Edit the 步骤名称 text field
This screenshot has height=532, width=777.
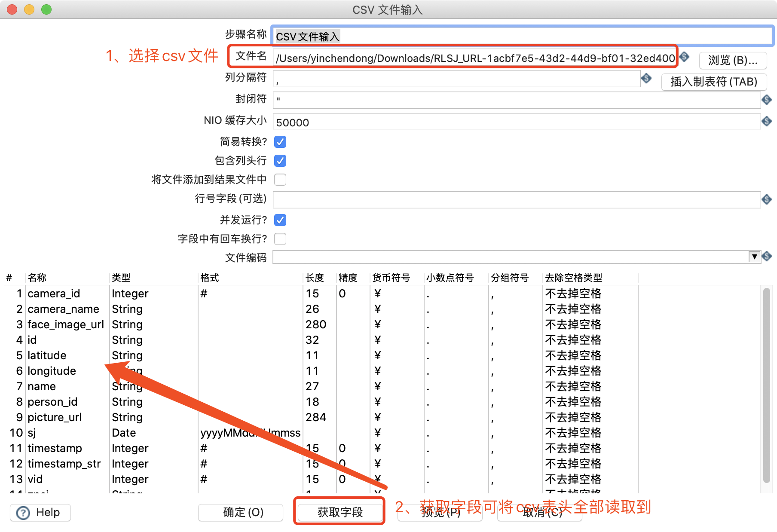387,36
